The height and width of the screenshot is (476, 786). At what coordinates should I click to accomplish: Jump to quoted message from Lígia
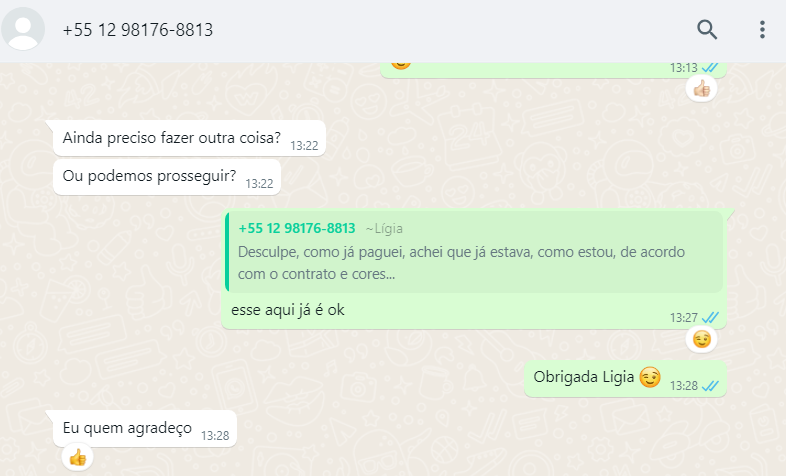coord(474,252)
